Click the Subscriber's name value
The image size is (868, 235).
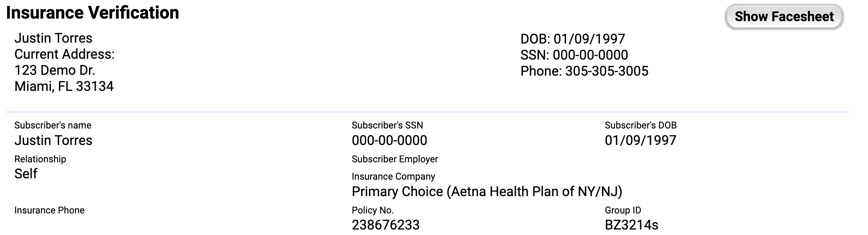53,140
